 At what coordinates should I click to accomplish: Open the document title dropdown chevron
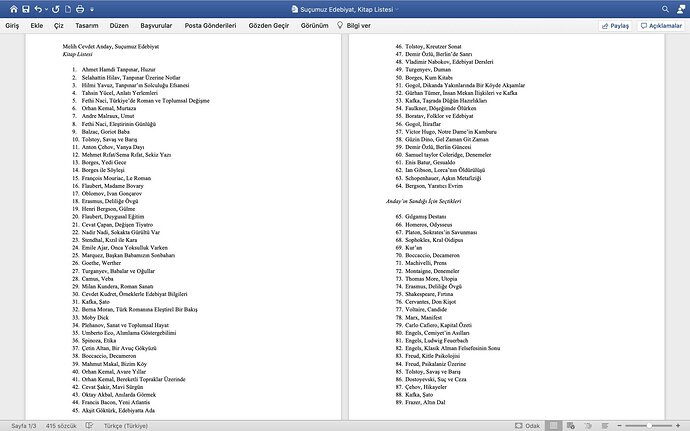(397, 9)
